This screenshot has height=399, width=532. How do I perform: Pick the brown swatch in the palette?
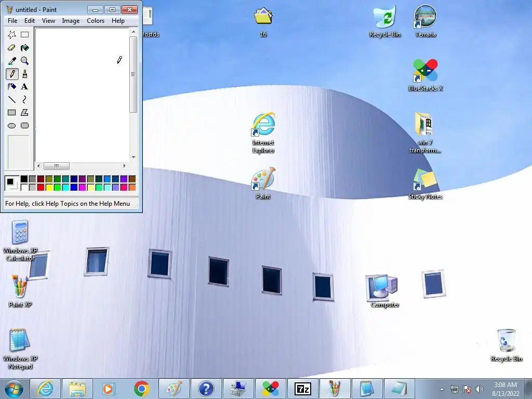coord(132,179)
